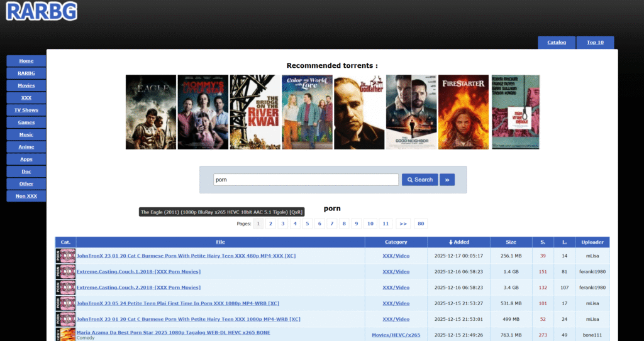This screenshot has height=341, width=644.
Task: Sort the table by Size column
Action: (511, 242)
